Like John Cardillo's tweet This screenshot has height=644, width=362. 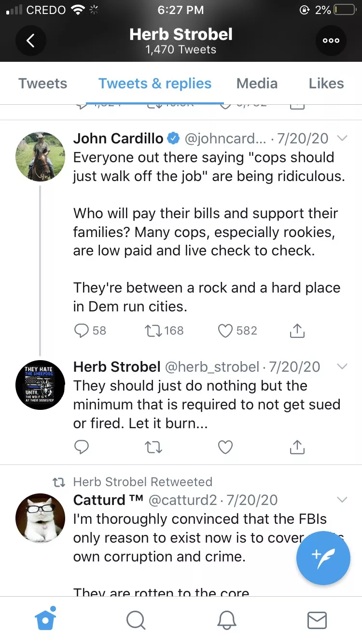(x=225, y=331)
